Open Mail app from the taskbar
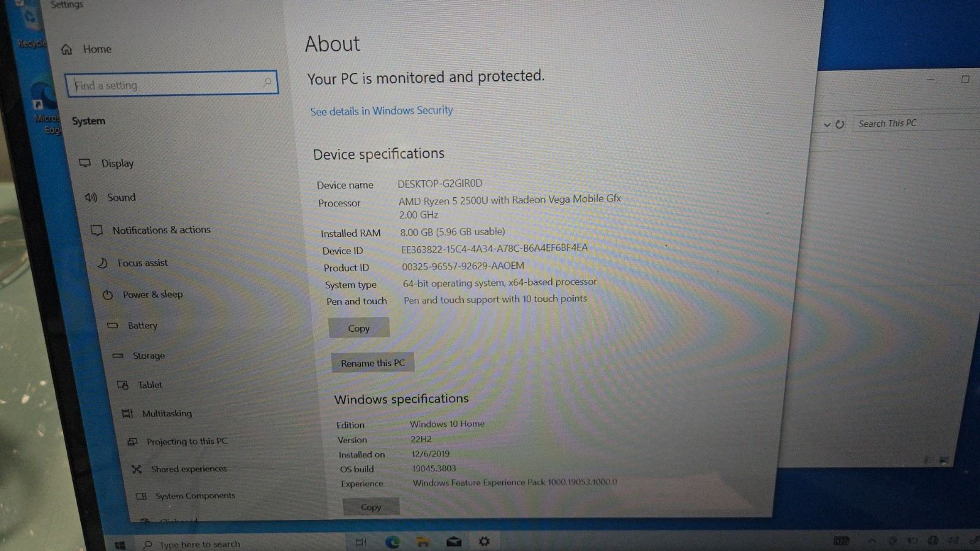980x551 pixels. 454,542
